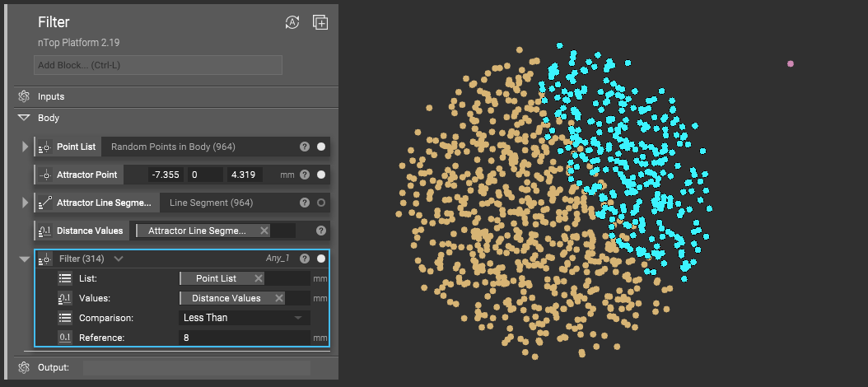Edit Attractor Point Y value 0
The height and width of the screenshot is (387, 868).
click(x=205, y=175)
